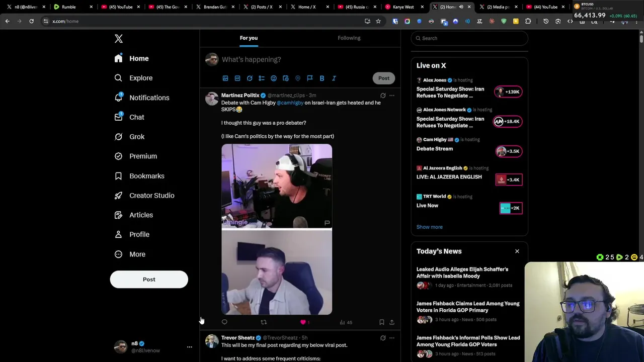Open Home in the left sidebar
This screenshot has width=644, height=362.
(x=131, y=58)
